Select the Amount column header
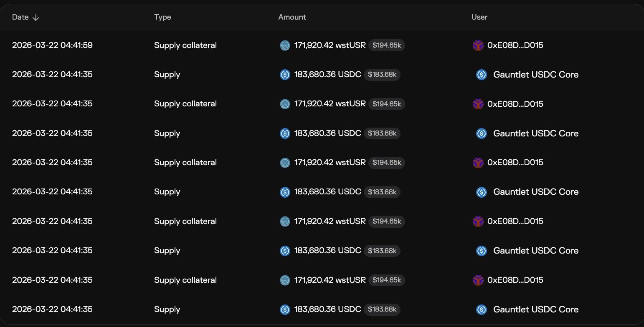This screenshot has height=327, width=644. pos(292,17)
